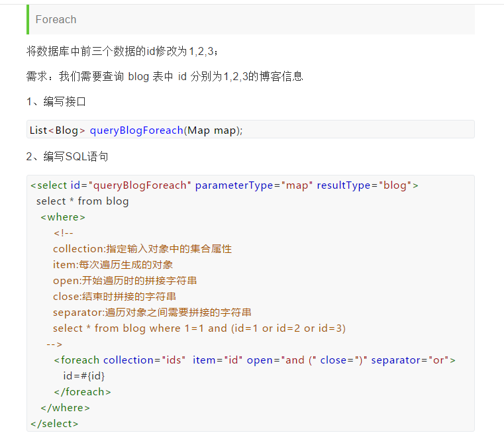Click the Foreach section heading
Image resolution: width=504 pixels, height=441 pixels.
[x=56, y=20]
